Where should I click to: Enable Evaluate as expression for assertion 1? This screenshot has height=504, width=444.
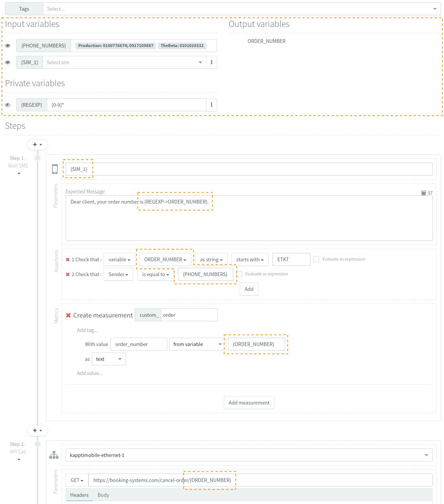point(316,259)
